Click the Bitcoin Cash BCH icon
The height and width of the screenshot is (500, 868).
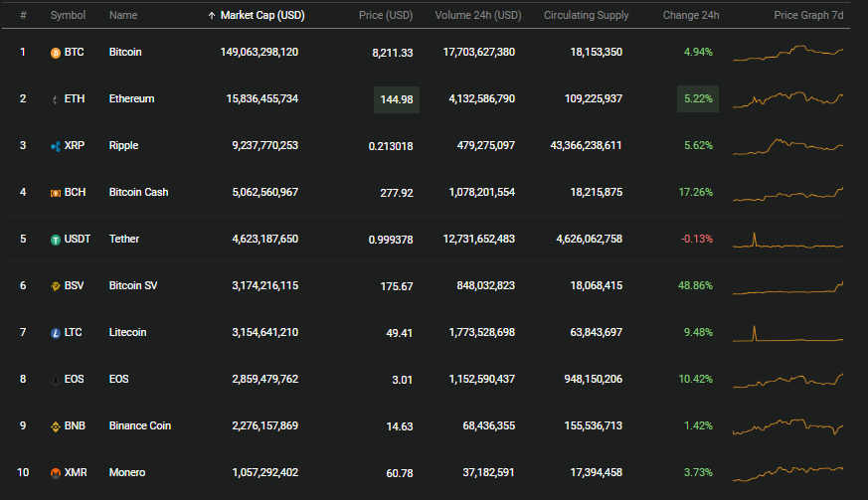pos(56,193)
